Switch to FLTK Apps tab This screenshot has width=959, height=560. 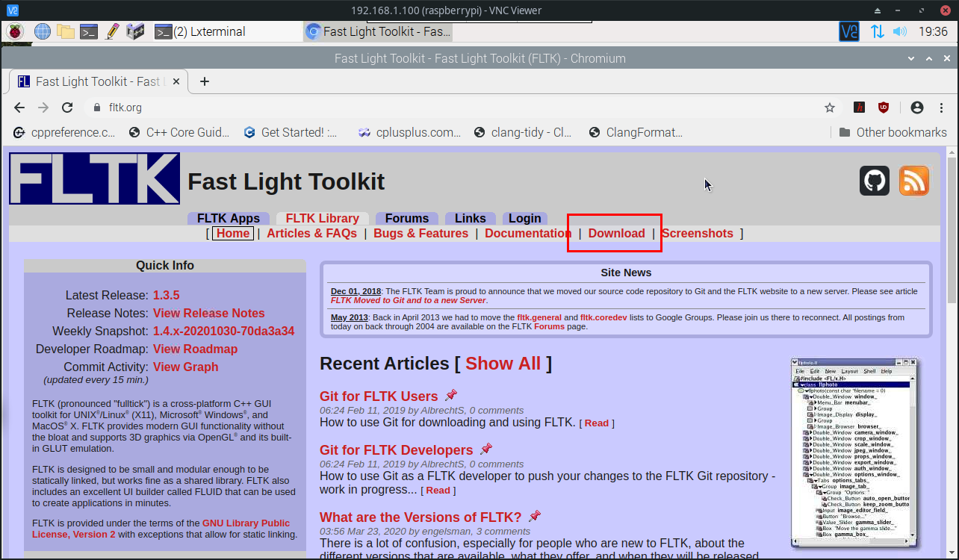click(x=229, y=218)
